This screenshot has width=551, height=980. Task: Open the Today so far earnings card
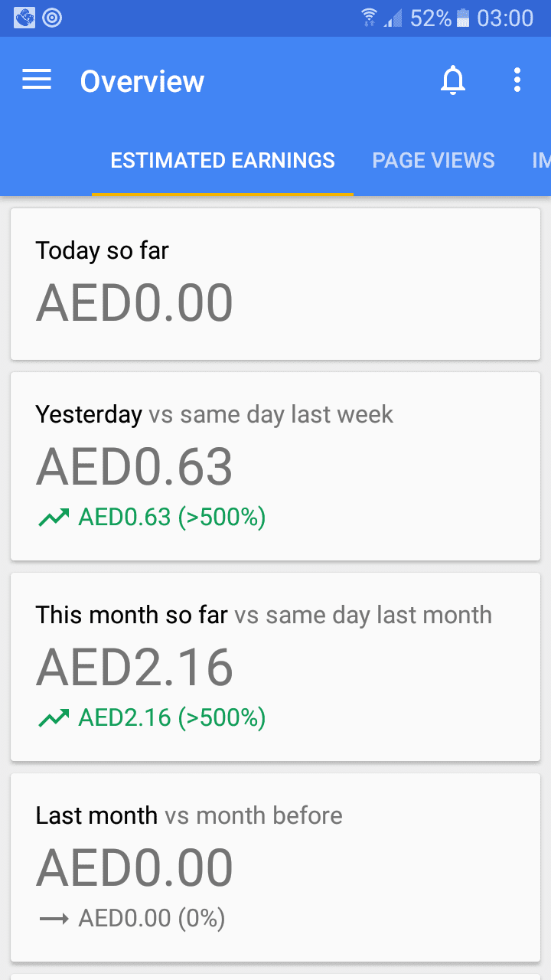(275, 284)
